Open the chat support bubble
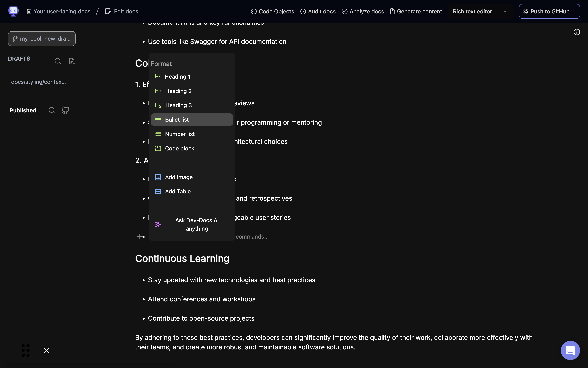The image size is (588, 368). click(x=570, y=350)
